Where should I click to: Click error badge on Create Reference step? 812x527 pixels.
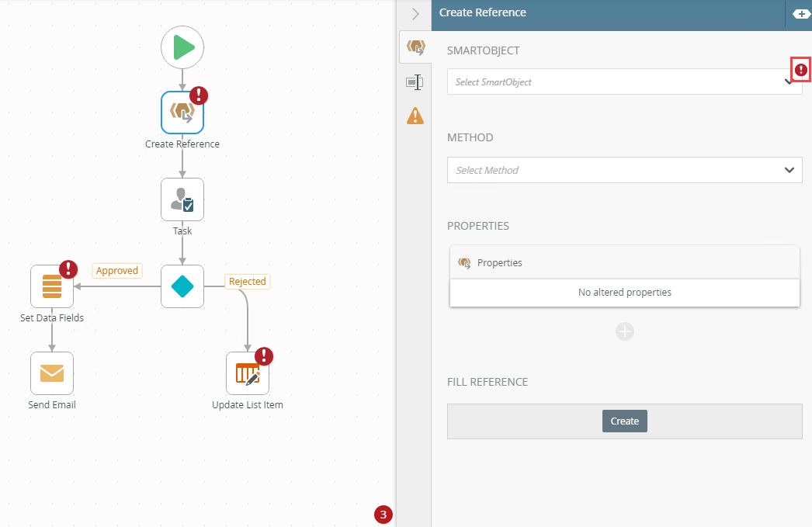(199, 95)
